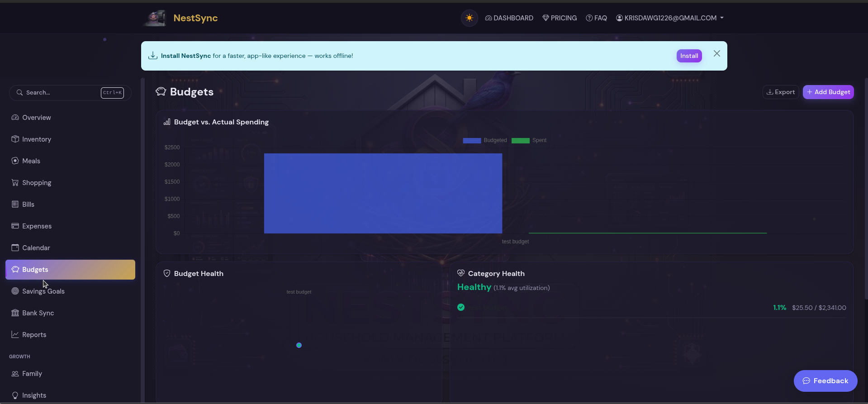Open the Pricing nav link
868x404 pixels.
[x=560, y=18]
